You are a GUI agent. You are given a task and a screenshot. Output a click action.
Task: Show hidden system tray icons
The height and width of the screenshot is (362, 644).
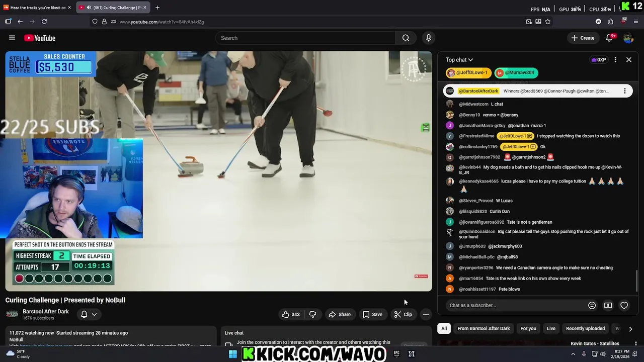coord(573,354)
